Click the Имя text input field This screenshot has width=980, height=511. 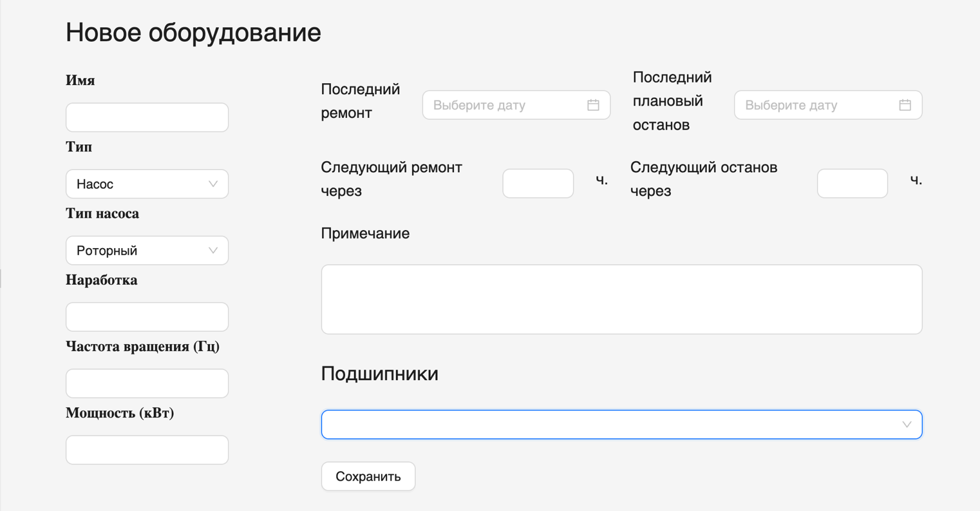click(x=147, y=117)
